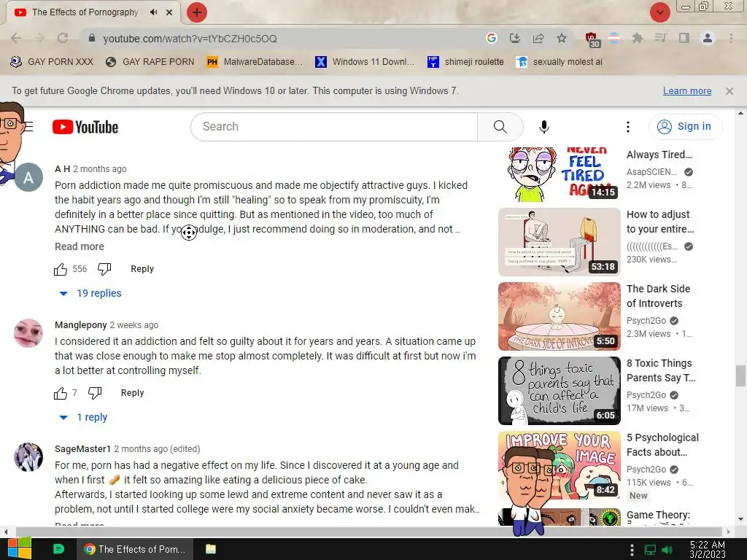This screenshot has height=560, width=747.
Task: Open YouTube settings three-dot menu
Action: [x=628, y=127]
